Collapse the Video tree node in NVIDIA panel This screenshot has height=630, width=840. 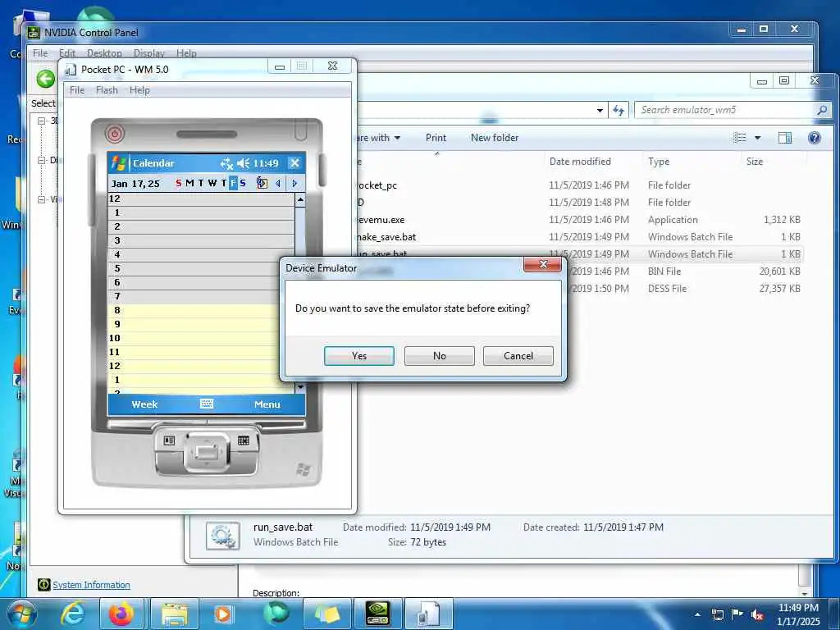point(41,199)
